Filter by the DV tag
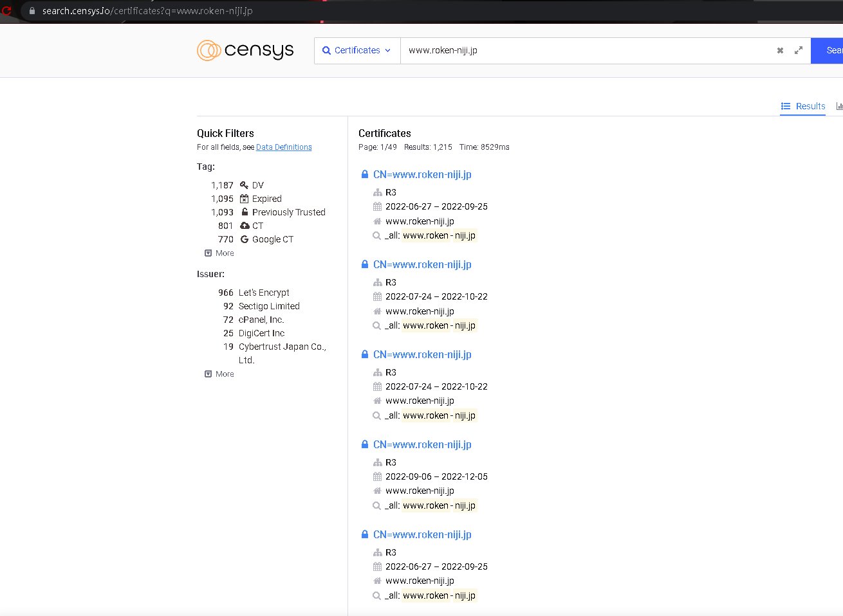The image size is (843, 616). point(258,185)
